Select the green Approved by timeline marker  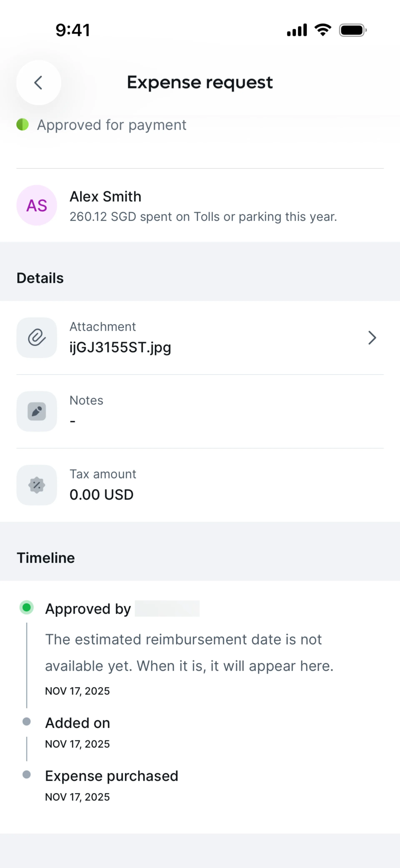click(x=27, y=608)
